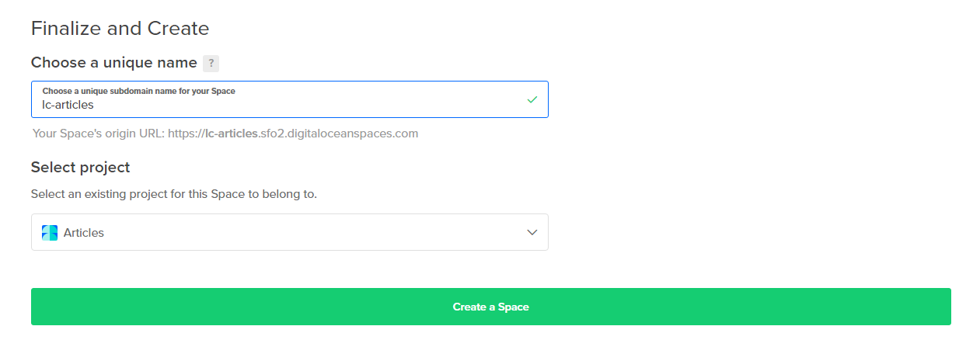Click the Finalize and Create heading
This screenshot has width=980, height=340.
pyautogui.click(x=120, y=29)
